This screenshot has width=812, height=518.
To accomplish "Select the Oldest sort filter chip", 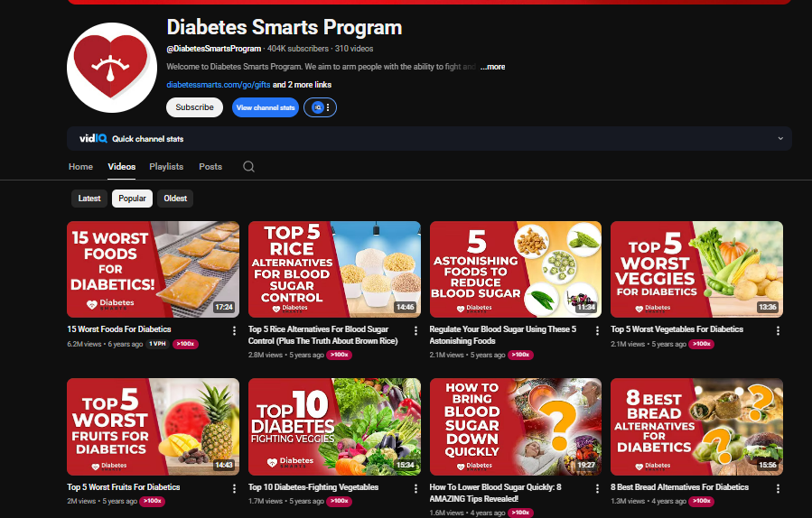I will click(175, 199).
